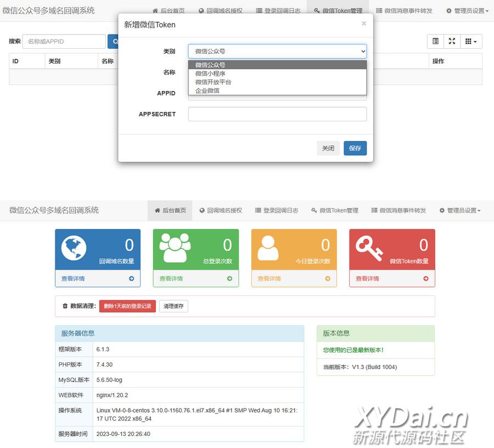Choose 企业微信 option in the list
Screen dimensions: 494x448
tap(207, 91)
